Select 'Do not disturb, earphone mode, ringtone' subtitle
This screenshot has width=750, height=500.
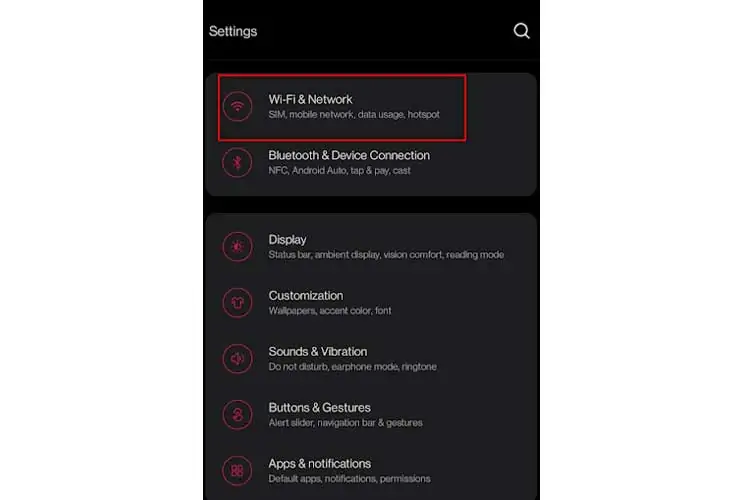[x=353, y=367]
